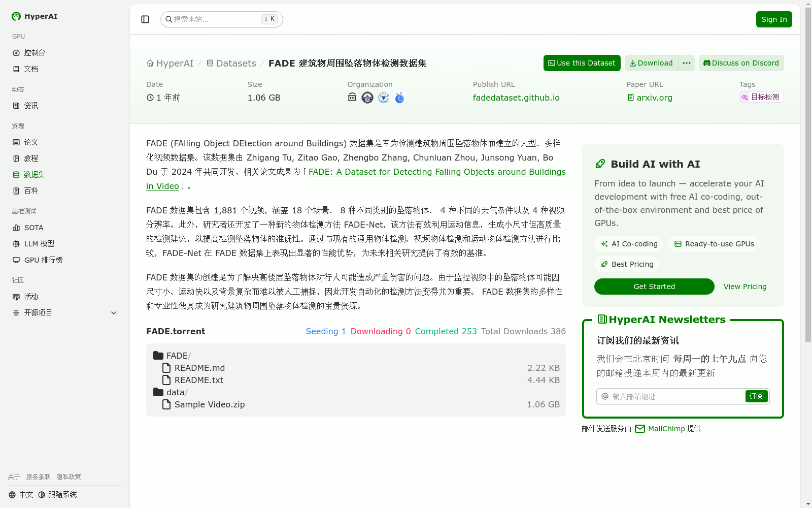Click the 订阅 subscribe button
This screenshot has width=812, height=508.
pos(756,396)
